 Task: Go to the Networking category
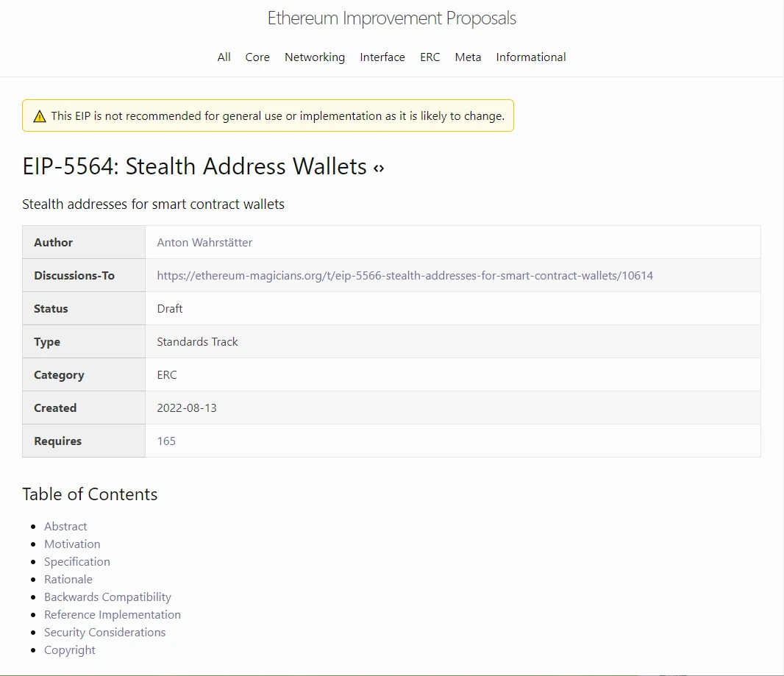[x=315, y=57]
